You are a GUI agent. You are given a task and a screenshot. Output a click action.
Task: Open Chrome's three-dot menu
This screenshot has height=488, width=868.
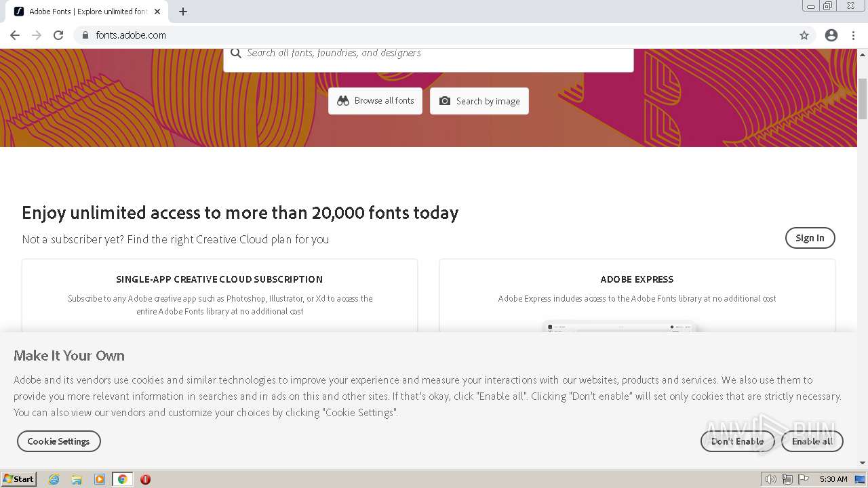coord(853,35)
